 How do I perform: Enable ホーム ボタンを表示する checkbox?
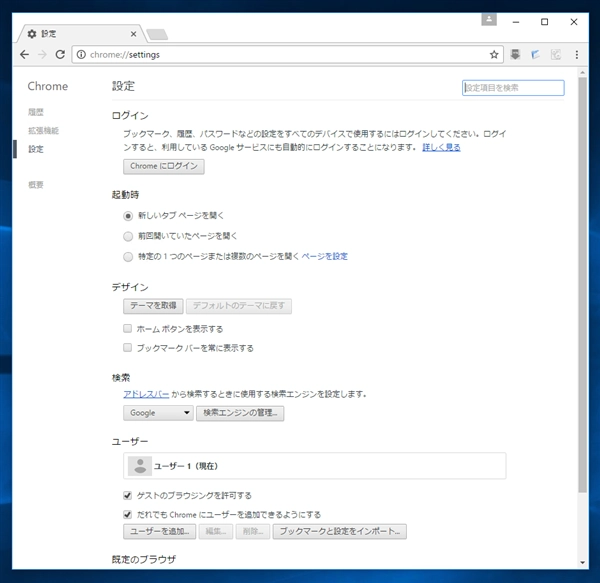click(x=127, y=329)
